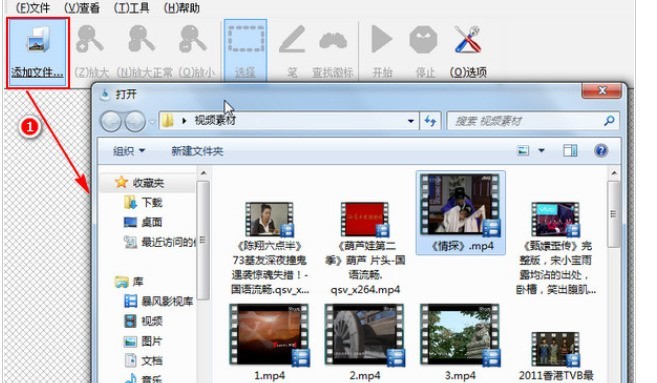
Task: Click the 添加文件 (Add file) toolbar icon
Action: tap(38, 52)
